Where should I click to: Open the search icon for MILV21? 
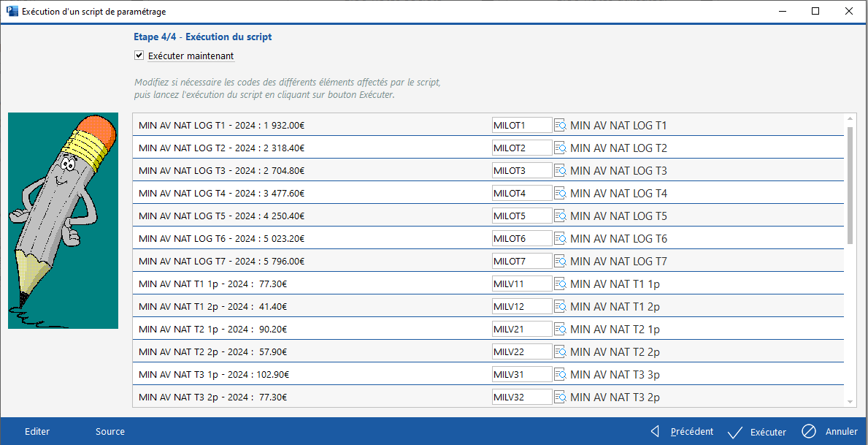pos(560,330)
